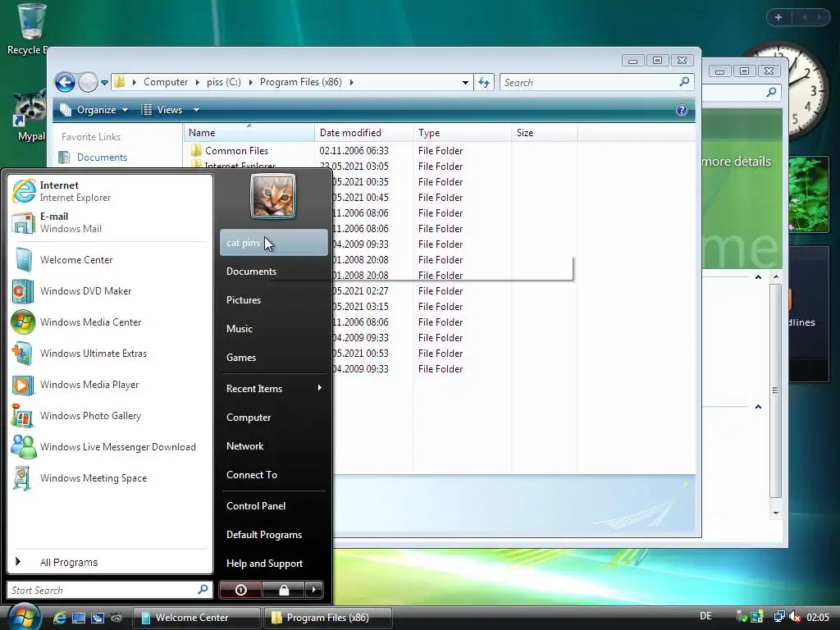
Task: Click the Show Desktop Quick Launch icon
Action: tap(79, 618)
